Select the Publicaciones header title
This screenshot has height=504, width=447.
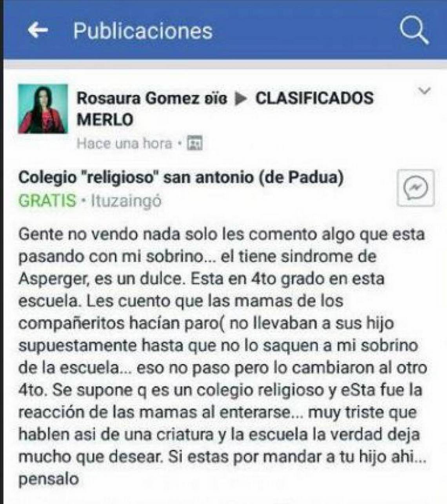(143, 31)
